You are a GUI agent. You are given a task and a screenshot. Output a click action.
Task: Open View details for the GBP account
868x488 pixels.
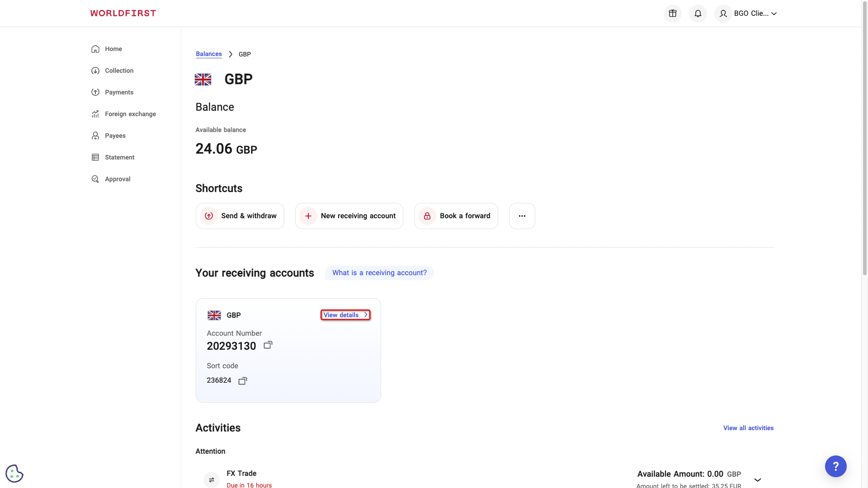pos(345,315)
